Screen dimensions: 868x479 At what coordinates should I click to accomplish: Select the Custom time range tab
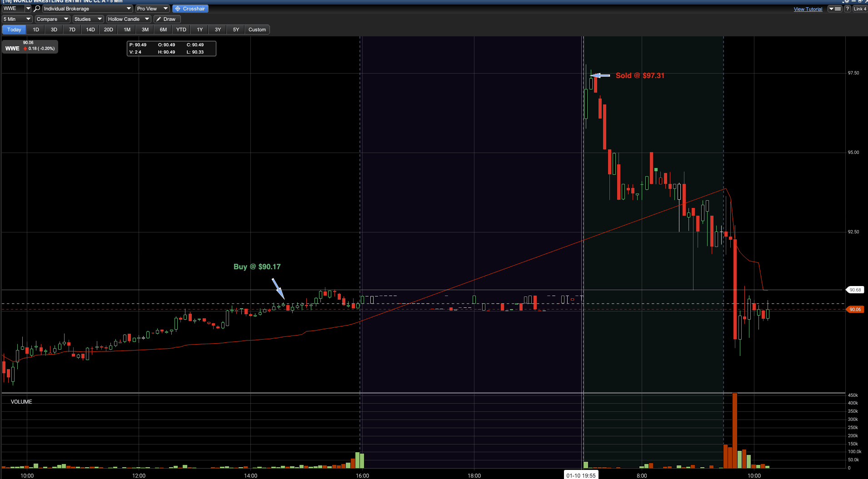257,30
